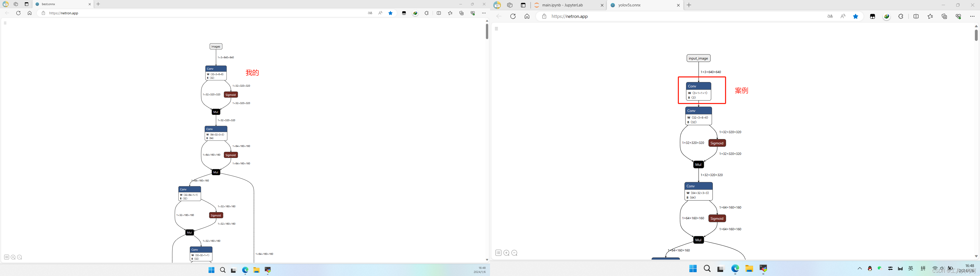Select the yolov5s.onnx tab

pos(645,5)
